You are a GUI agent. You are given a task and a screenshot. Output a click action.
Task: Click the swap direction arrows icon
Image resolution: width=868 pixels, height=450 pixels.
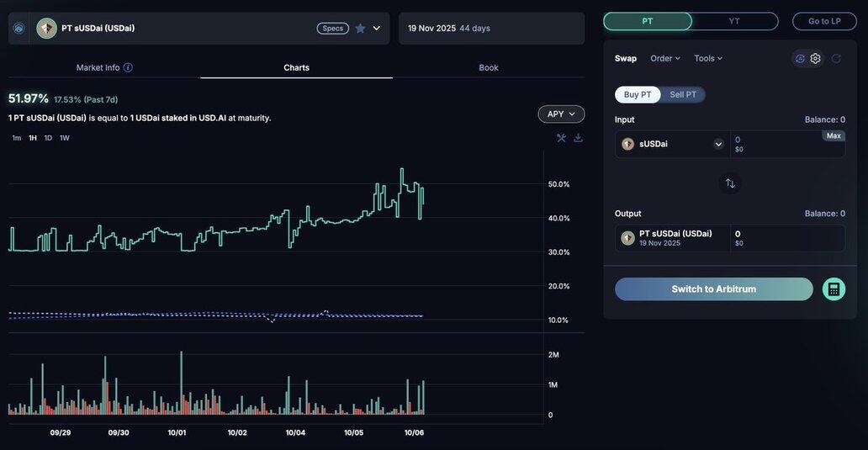tap(730, 183)
